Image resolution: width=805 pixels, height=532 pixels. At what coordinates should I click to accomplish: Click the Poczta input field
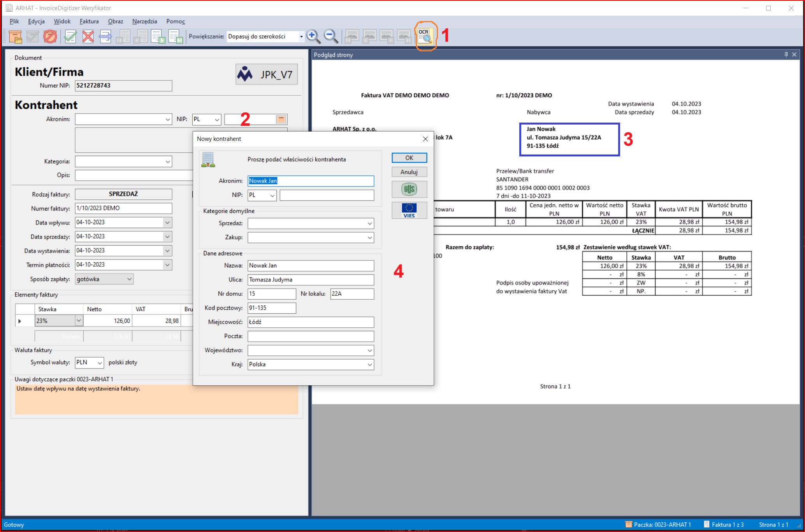[x=311, y=336]
